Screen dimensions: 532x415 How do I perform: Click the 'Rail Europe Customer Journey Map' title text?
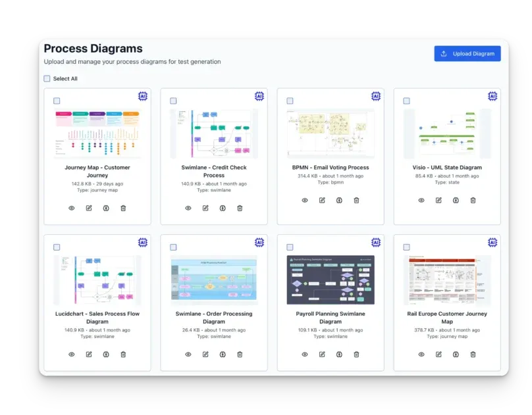pos(447,318)
